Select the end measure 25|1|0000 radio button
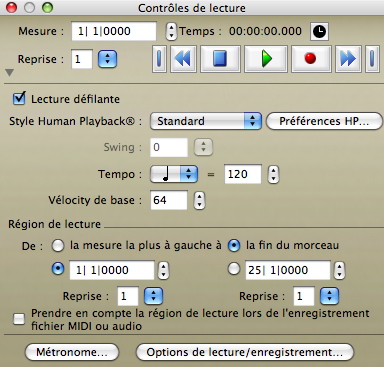Screen dimensions: 384x367 click(234, 268)
